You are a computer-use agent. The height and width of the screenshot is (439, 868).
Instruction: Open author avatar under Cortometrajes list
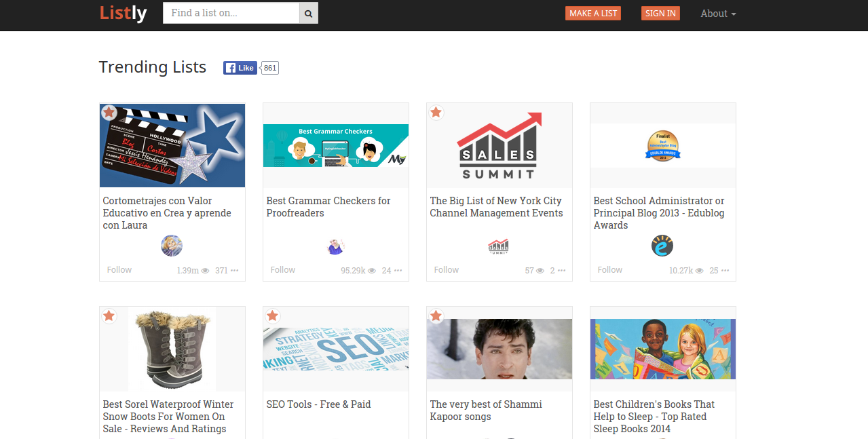coord(172,246)
